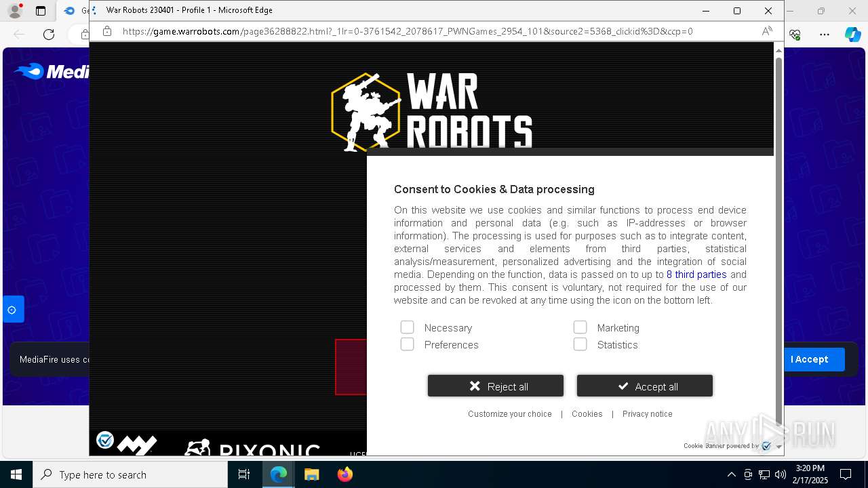Image resolution: width=868 pixels, height=488 pixels.
Task: Click the MediaFire logo in background window
Action: click(x=52, y=71)
